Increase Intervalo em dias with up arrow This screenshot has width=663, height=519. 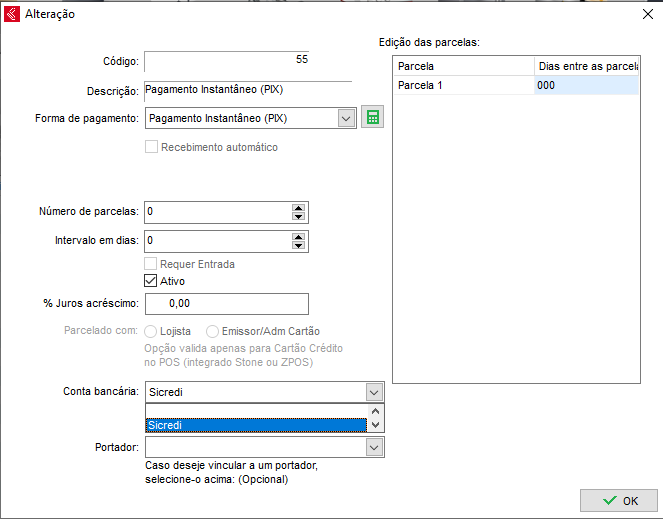(x=298, y=236)
